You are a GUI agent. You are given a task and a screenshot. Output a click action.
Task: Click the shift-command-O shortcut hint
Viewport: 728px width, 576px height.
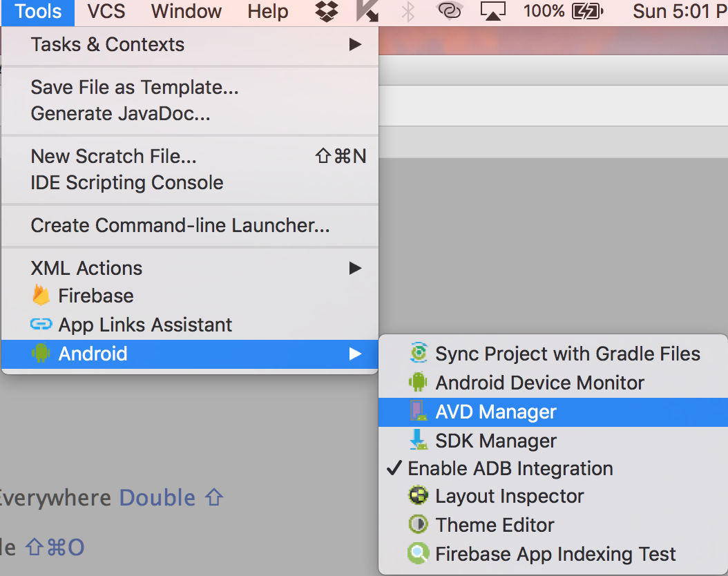click(x=55, y=548)
